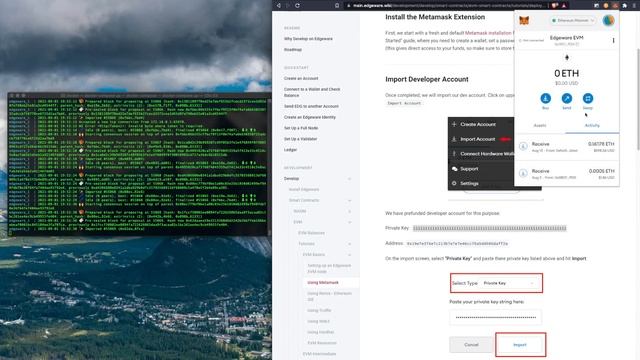Reload the browser page

pyautogui.click(x=297, y=5)
